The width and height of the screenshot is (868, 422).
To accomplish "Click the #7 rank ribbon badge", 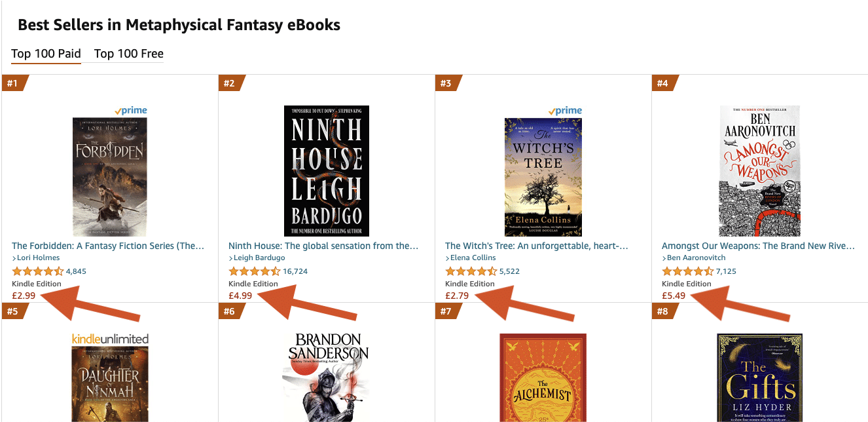I will pos(447,311).
